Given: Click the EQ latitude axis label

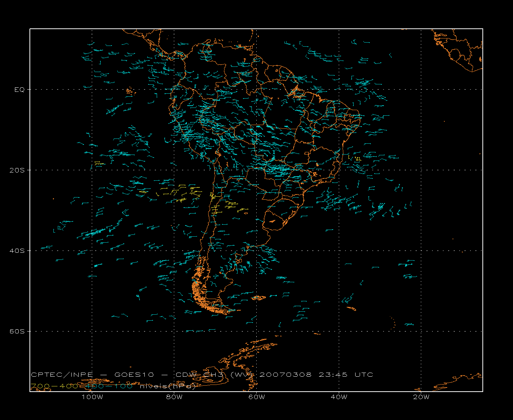Looking at the screenshot, I should pyautogui.click(x=19, y=90).
